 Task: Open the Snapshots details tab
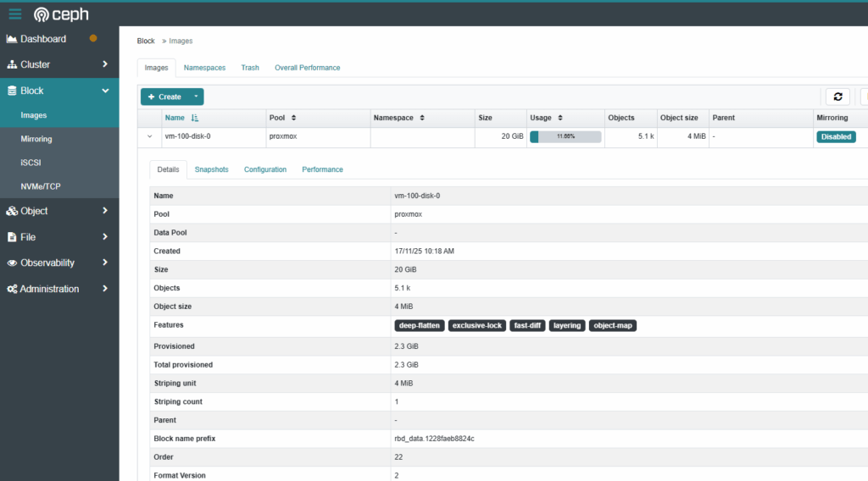(x=211, y=169)
